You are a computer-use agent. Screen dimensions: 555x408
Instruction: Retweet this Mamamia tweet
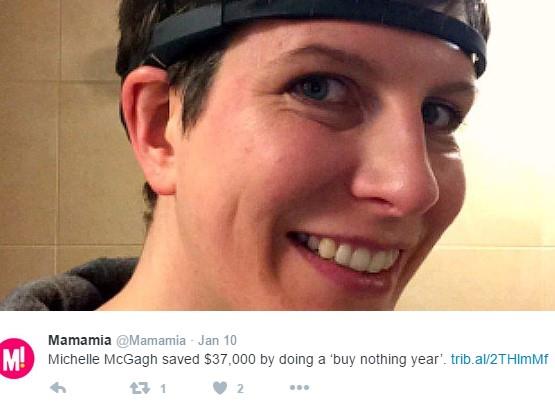click(139, 389)
